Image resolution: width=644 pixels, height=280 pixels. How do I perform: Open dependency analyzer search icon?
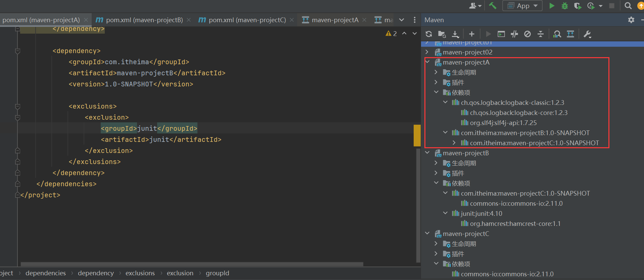(x=557, y=34)
